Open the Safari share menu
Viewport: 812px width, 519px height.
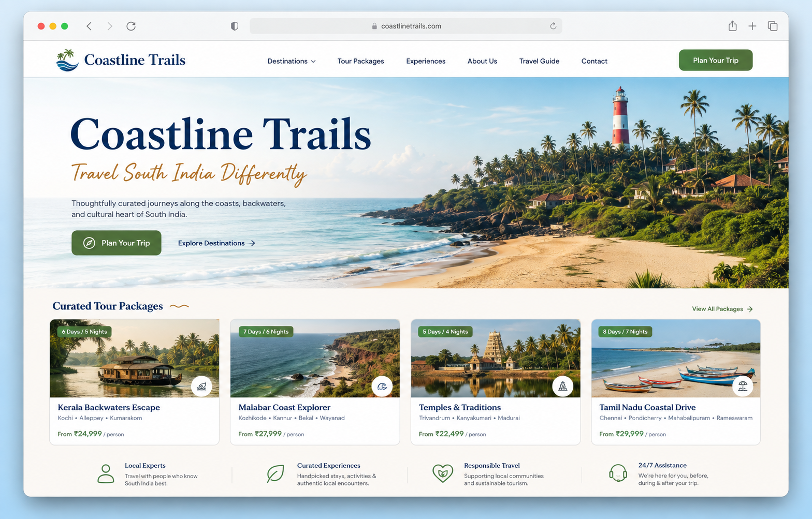pos(732,26)
